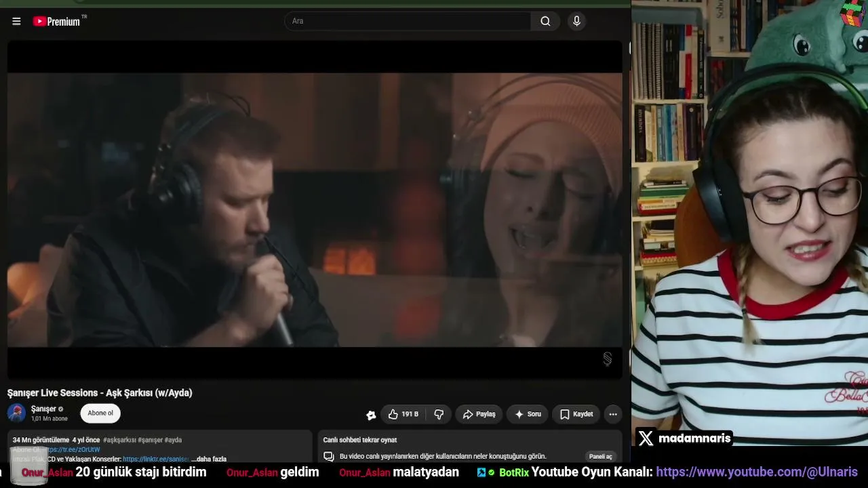Like the video with thumbs up
Screen dimensions: 868x488
[403, 414]
